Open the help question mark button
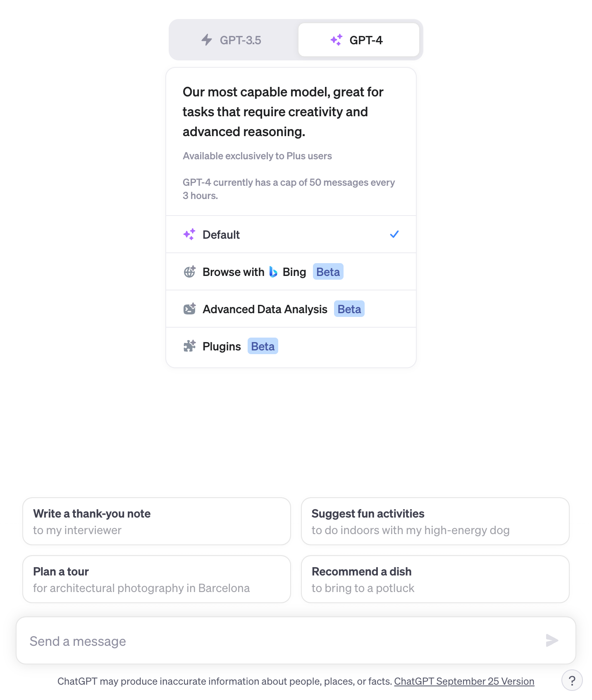592x700 pixels. 572,681
